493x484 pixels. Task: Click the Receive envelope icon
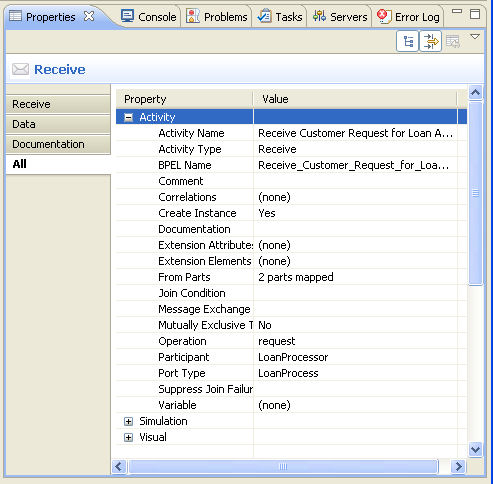click(x=20, y=69)
